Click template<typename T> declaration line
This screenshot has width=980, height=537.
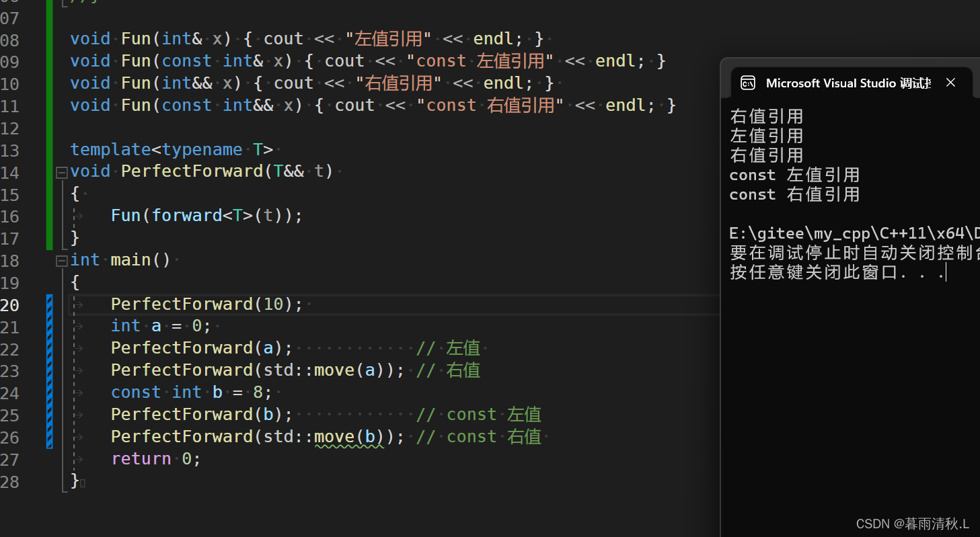pos(172,149)
